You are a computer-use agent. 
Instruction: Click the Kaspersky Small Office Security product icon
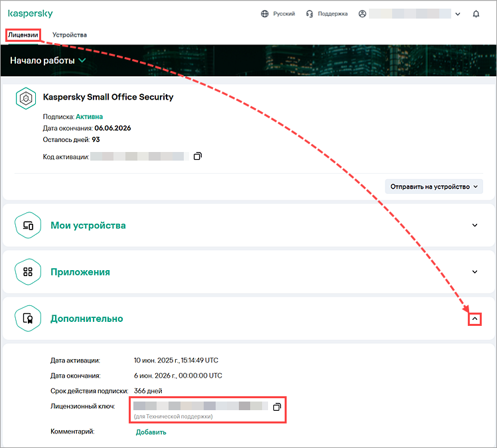[x=26, y=98]
